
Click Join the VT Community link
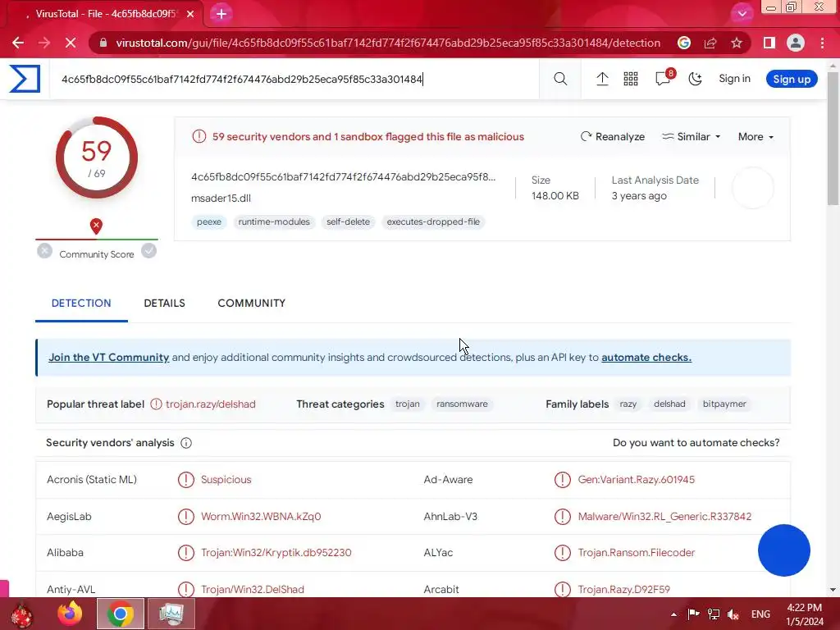point(109,358)
